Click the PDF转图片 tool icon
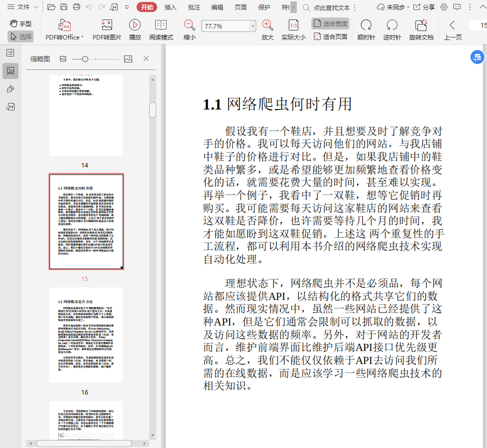 coord(107,25)
